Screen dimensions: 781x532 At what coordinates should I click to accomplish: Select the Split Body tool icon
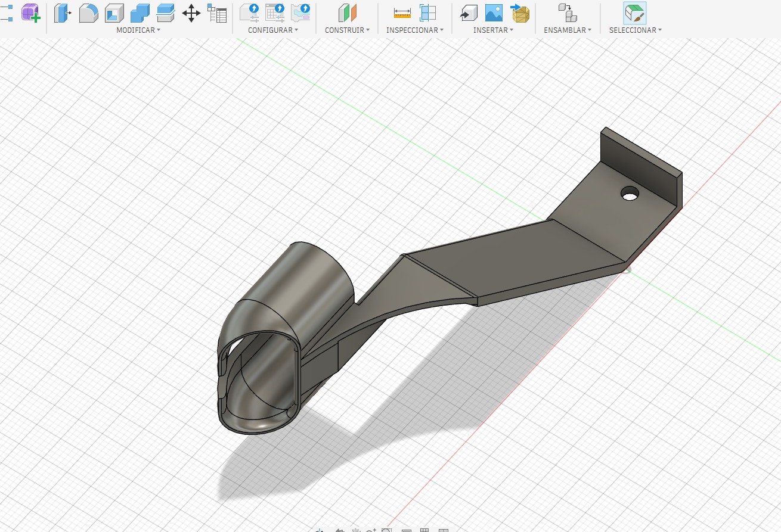(x=165, y=13)
